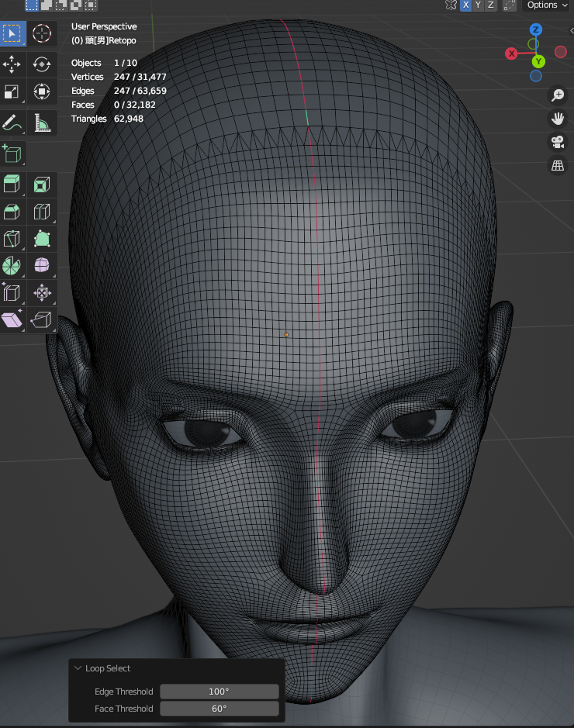Click the "Edge Threshold" label

[x=124, y=692]
